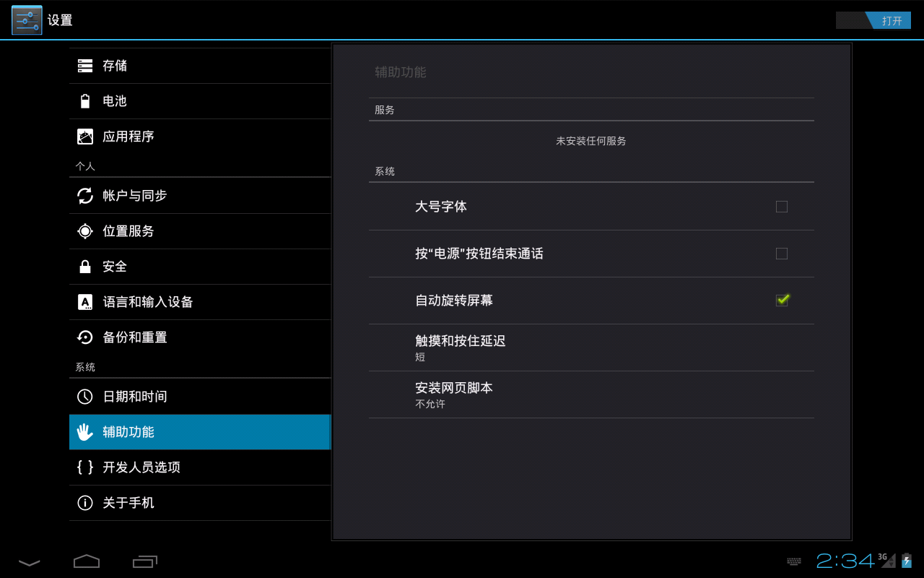Select 安全 in the settings list
This screenshot has width=924, height=578.
coord(200,267)
